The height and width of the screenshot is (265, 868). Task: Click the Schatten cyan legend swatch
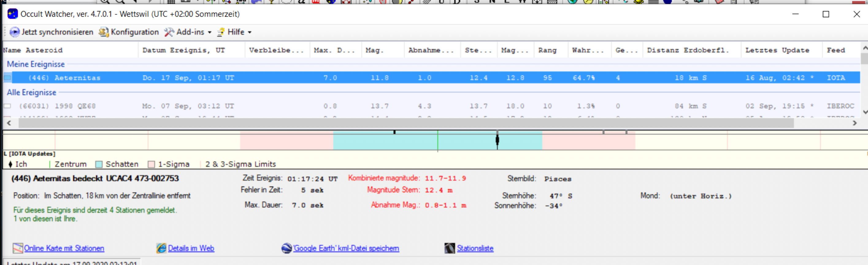point(99,164)
